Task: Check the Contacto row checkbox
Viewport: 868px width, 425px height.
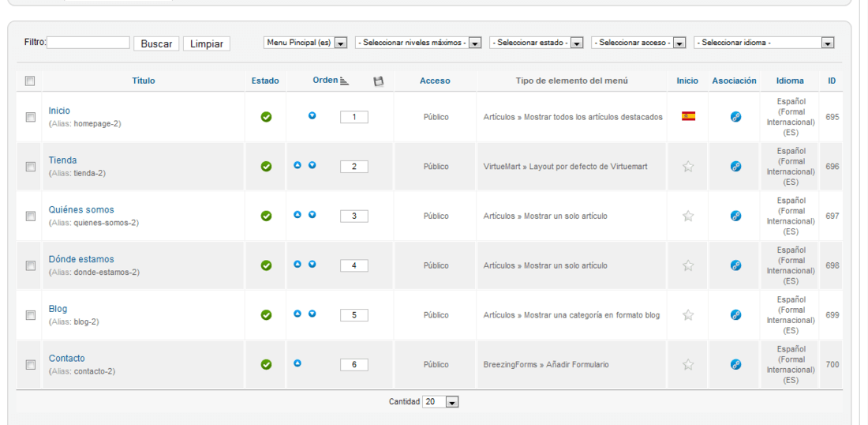Action: (31, 365)
